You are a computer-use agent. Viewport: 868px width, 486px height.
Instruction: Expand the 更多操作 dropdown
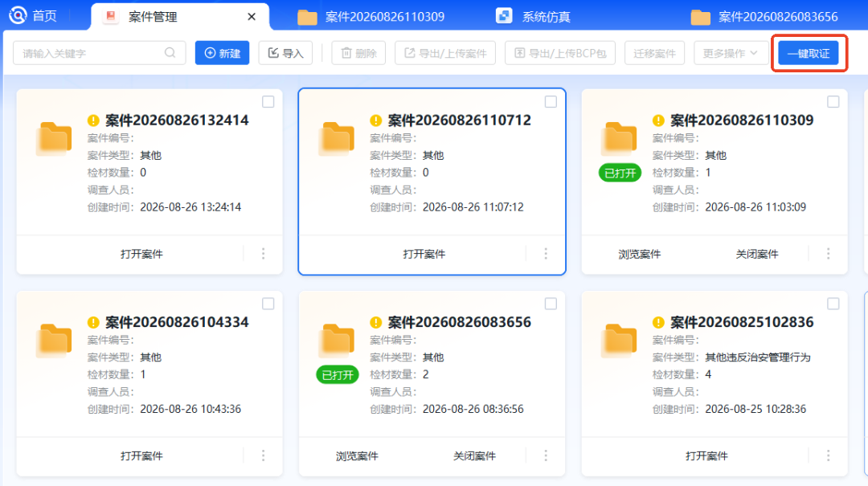(730, 53)
